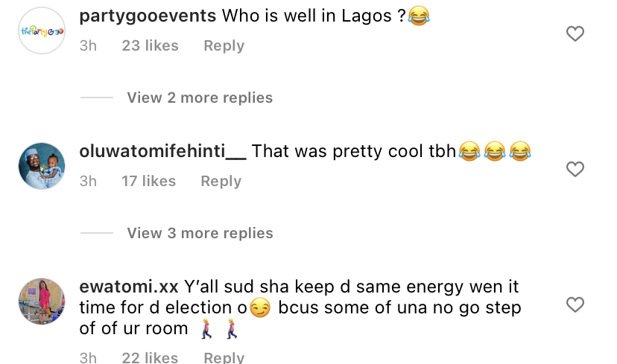Open oluwatomifehinti__ profile avatar
Screen dimensions: 617x364
(42, 166)
